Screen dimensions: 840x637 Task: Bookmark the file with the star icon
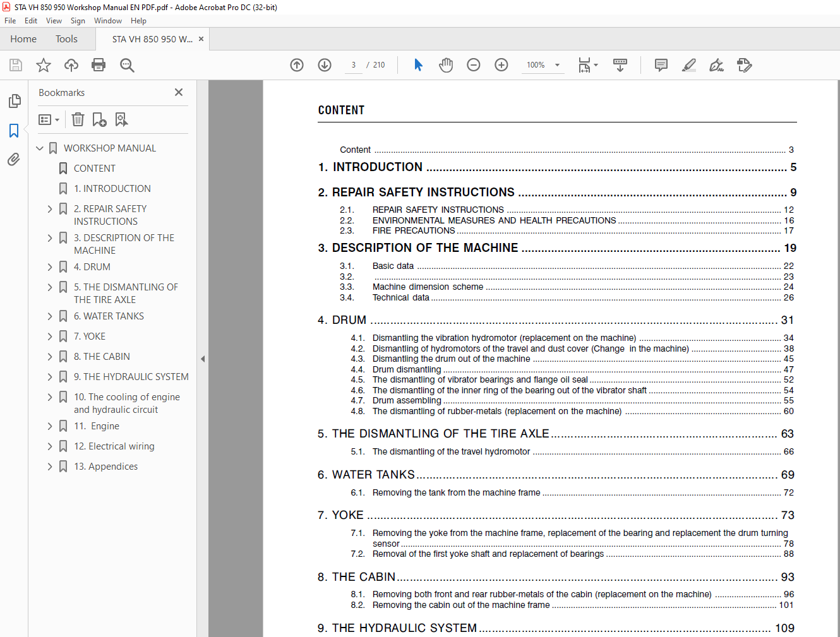click(44, 65)
